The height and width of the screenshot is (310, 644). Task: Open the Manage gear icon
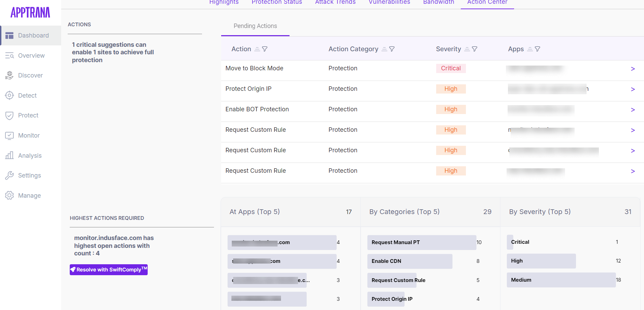[9, 195]
